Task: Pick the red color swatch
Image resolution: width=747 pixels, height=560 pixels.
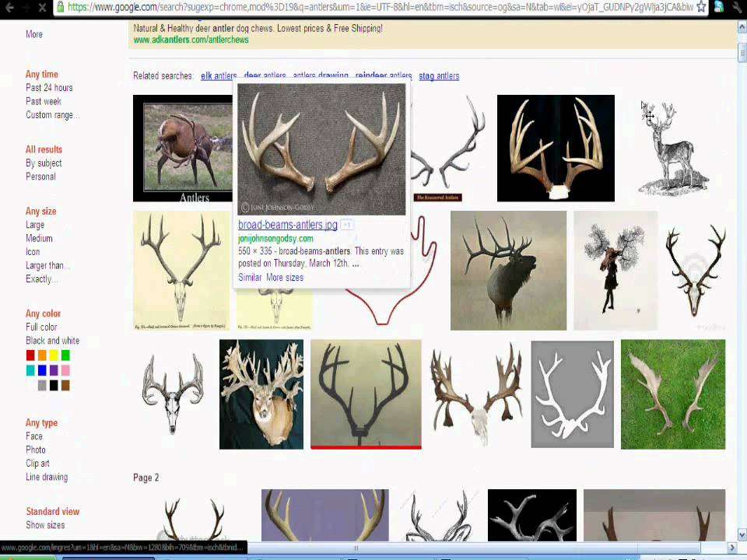Action: point(30,355)
